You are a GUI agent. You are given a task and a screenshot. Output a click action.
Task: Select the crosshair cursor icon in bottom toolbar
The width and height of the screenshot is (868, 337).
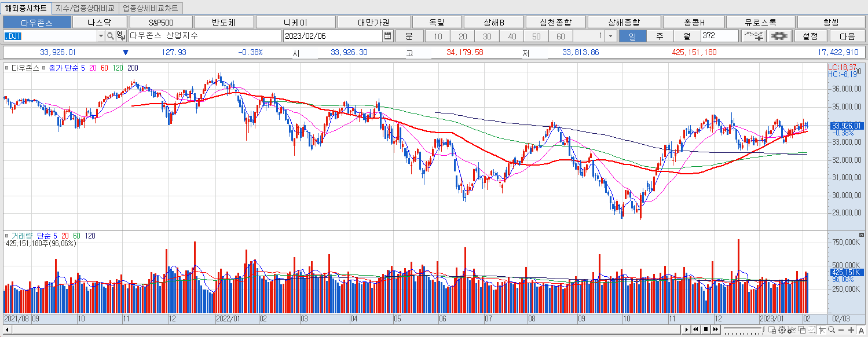(x=821, y=329)
